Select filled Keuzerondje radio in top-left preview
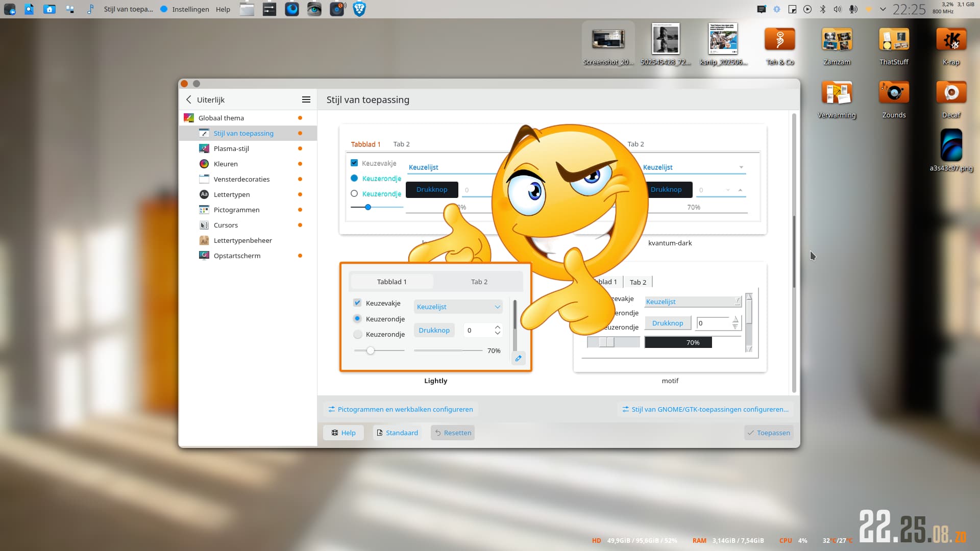Screen dimensions: 980x551 (x=354, y=178)
